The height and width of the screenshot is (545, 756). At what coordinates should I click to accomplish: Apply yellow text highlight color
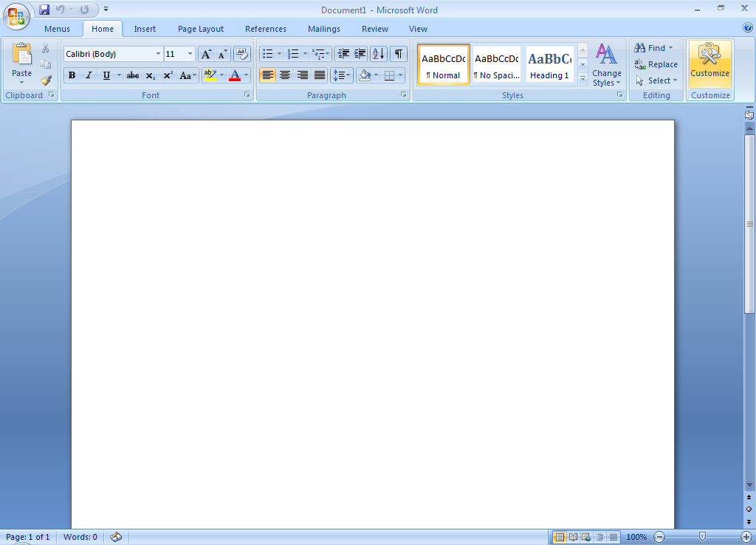211,75
